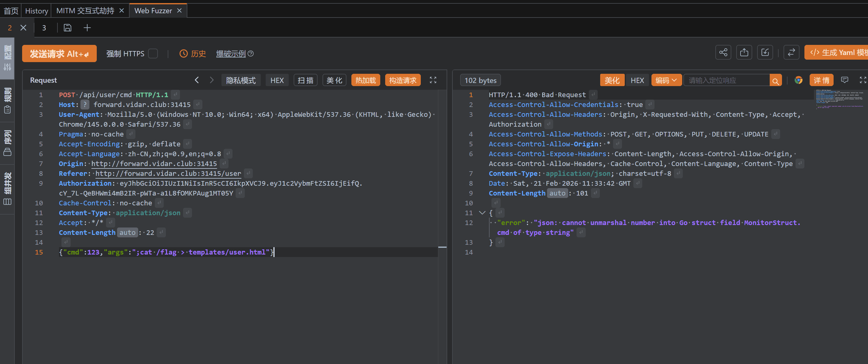Viewport: 868px width, 364px height.
Task: Switch to the MITM 交互式劫持 tab
Action: [x=85, y=11]
